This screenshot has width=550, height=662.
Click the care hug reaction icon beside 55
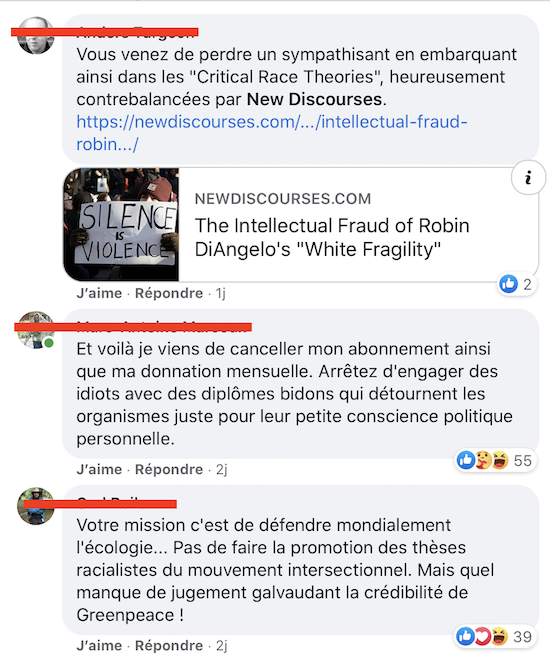pyautogui.click(x=483, y=460)
